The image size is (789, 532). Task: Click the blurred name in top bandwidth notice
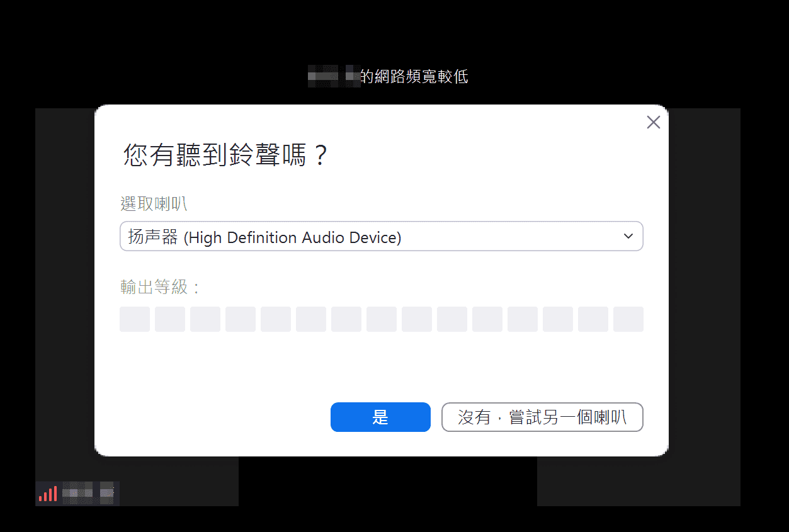click(x=334, y=76)
